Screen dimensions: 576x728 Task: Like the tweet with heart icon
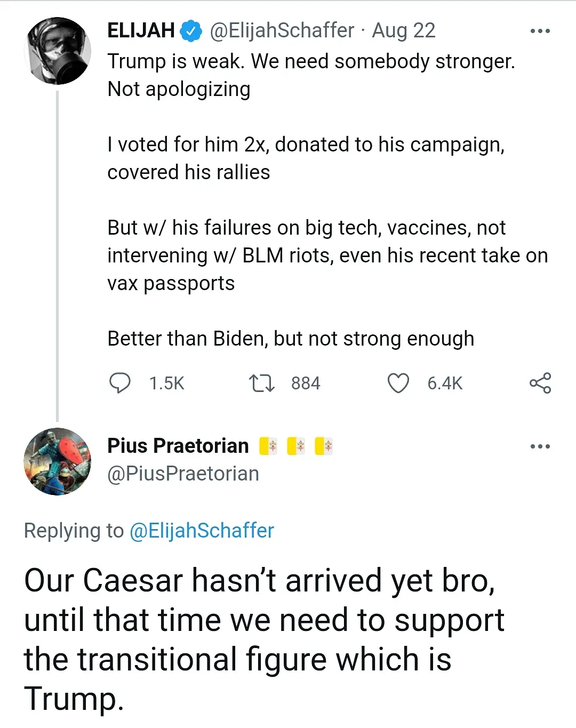click(398, 383)
